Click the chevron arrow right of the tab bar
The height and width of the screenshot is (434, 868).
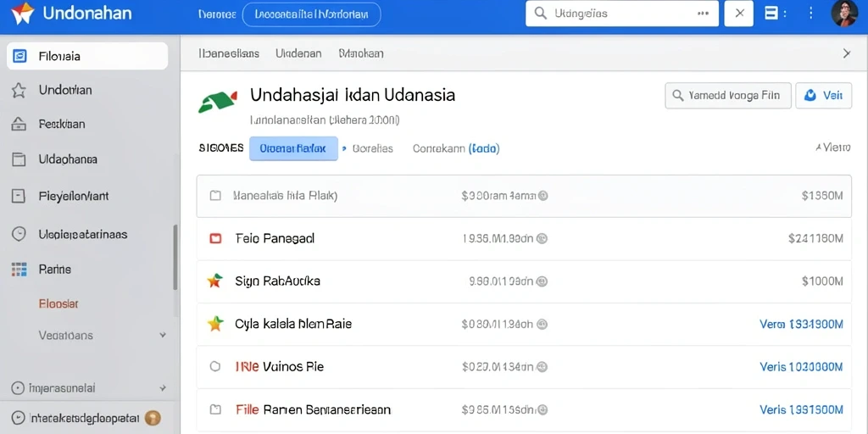[847, 53]
